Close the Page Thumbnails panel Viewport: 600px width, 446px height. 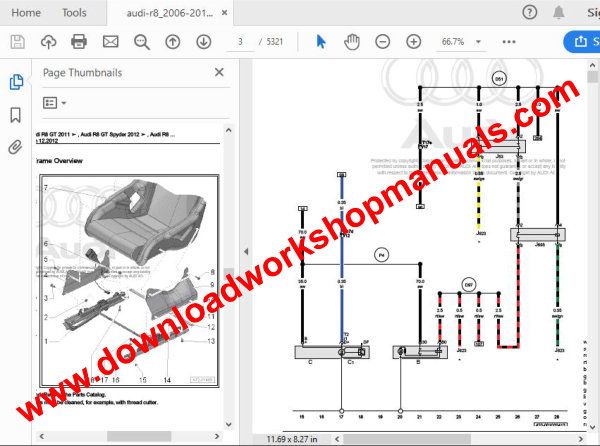[x=219, y=72]
